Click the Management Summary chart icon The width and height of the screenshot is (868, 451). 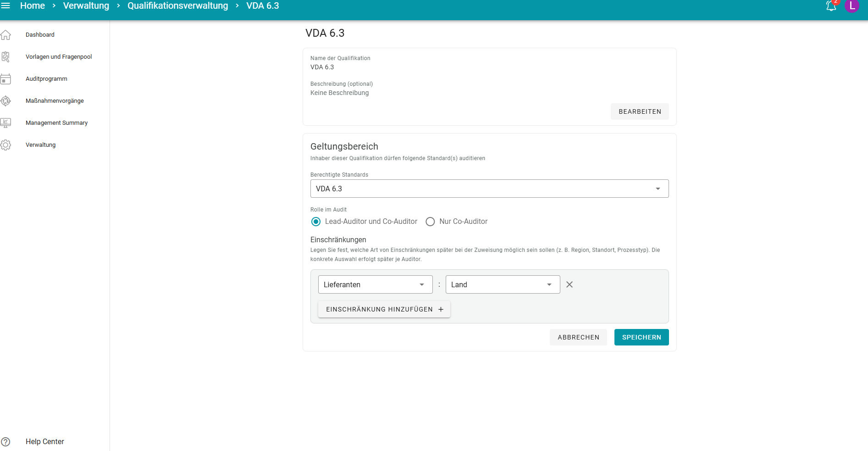(x=6, y=123)
